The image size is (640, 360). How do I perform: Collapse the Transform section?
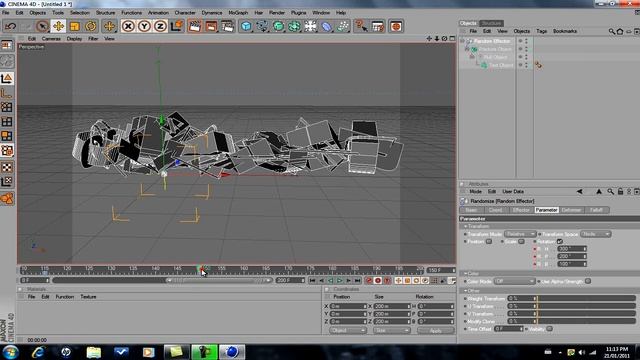(x=465, y=226)
